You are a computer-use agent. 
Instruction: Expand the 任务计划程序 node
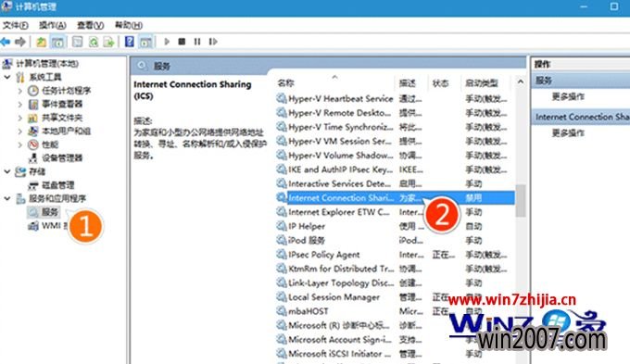point(20,91)
